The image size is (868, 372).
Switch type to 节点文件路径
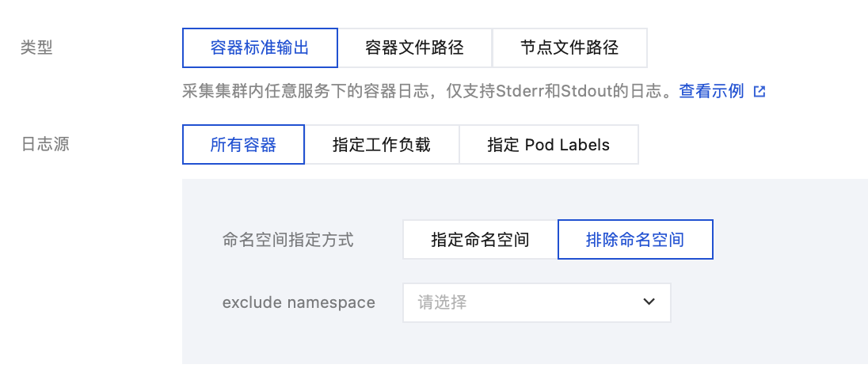click(x=569, y=48)
